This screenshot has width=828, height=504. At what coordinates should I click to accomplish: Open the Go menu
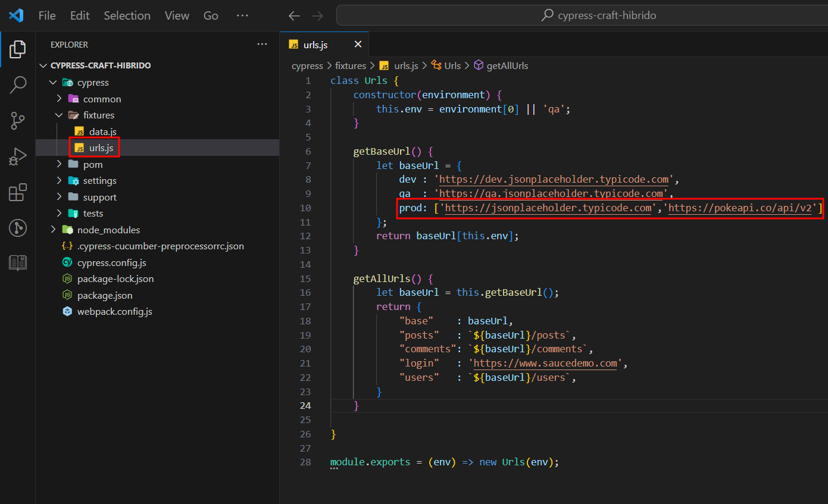211,16
